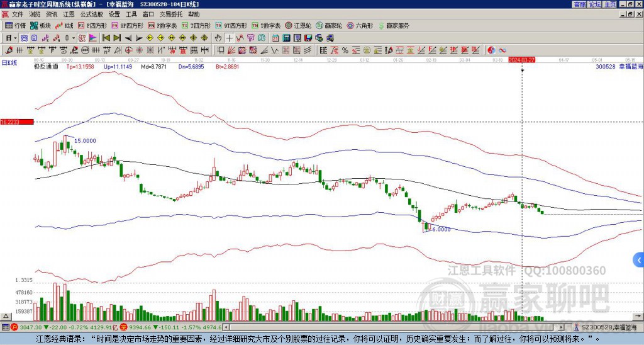Open the P数字表 tool

click(x=162, y=25)
